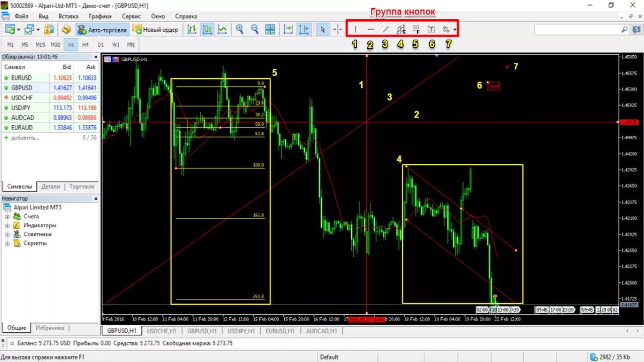The width and height of the screenshot is (644, 362).
Task: Open Новый ордер dialog
Action: click(x=155, y=30)
